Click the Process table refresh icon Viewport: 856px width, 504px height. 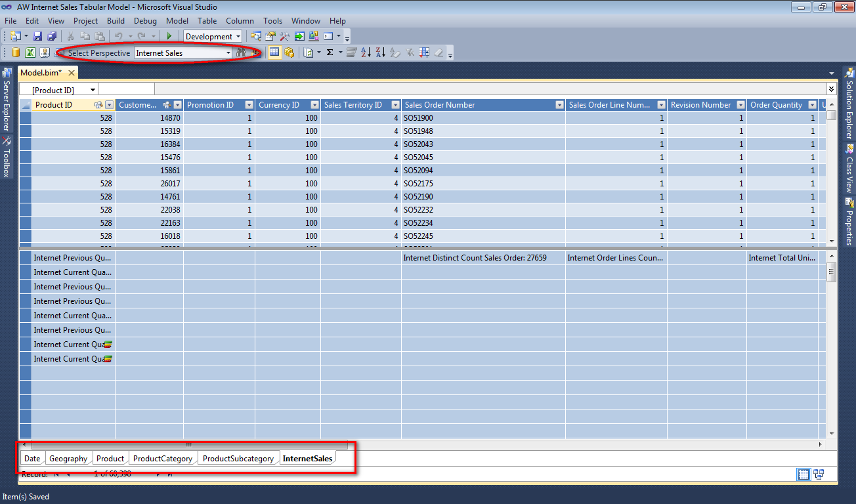point(309,52)
